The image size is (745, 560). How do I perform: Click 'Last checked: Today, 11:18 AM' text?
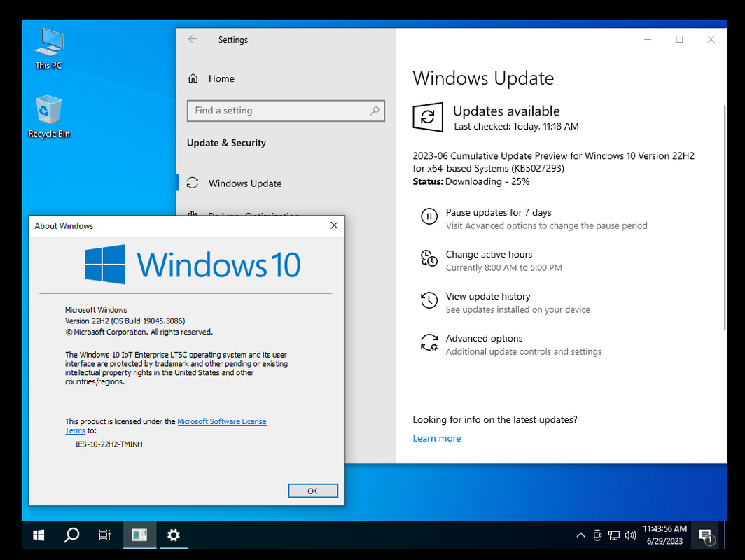click(517, 126)
